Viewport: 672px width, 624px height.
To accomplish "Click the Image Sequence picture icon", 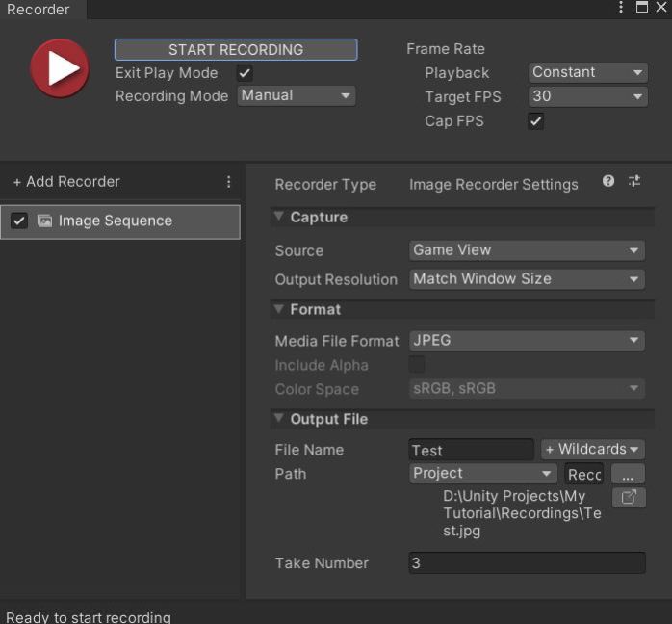I will (44, 221).
